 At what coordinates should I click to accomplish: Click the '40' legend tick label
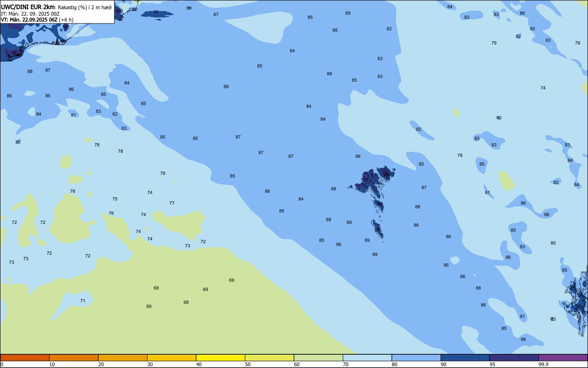tap(199, 364)
